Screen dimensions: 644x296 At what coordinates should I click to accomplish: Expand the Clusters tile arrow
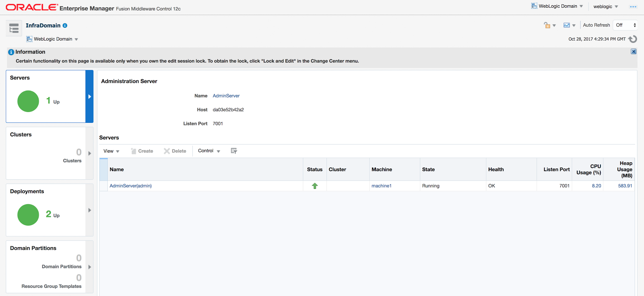coord(90,153)
